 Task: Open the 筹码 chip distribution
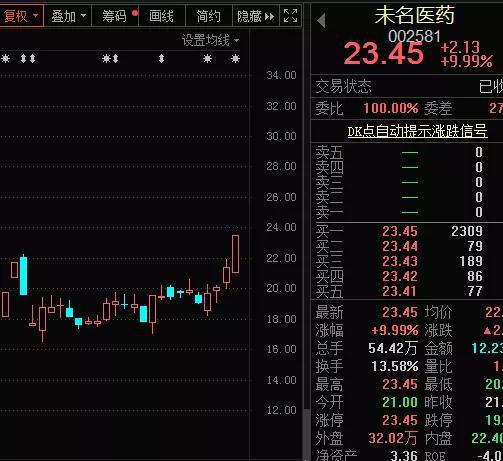[x=115, y=16]
